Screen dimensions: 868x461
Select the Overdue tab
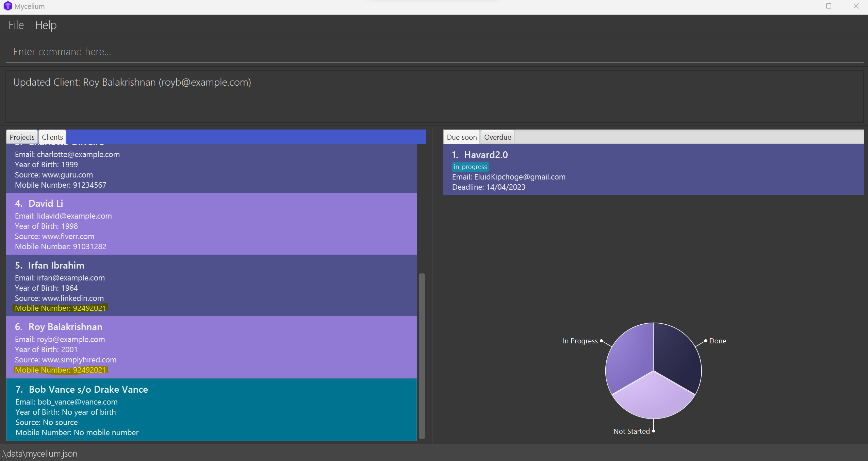[x=497, y=137]
